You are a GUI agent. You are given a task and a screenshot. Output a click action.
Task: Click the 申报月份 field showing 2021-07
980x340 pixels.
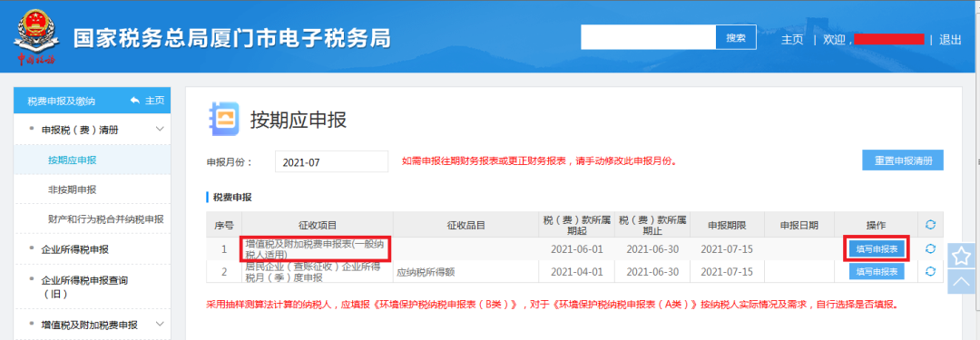point(331,162)
